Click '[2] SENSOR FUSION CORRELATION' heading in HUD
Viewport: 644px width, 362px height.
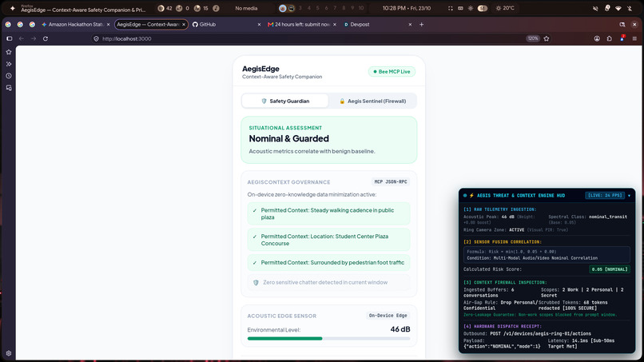tap(503, 242)
